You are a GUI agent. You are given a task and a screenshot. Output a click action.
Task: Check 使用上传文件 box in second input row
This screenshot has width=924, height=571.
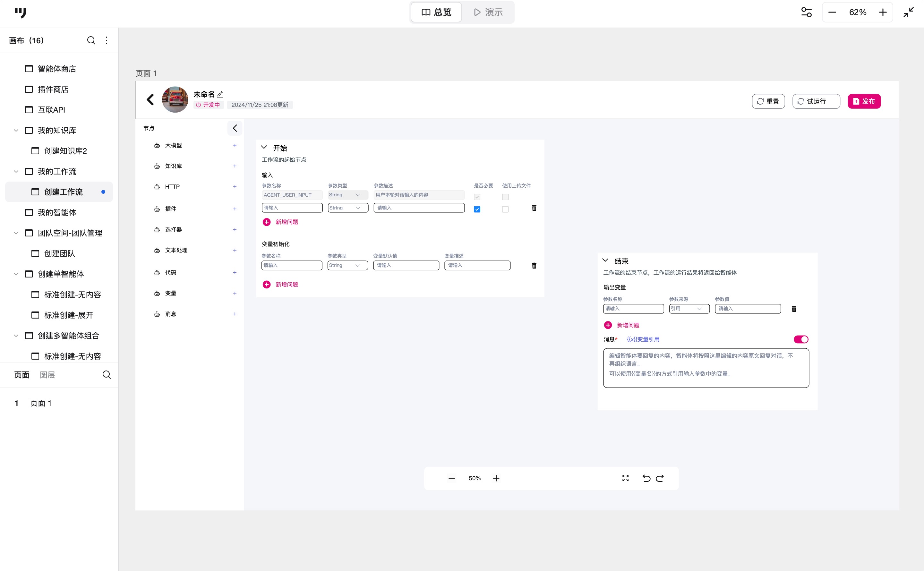click(x=505, y=209)
